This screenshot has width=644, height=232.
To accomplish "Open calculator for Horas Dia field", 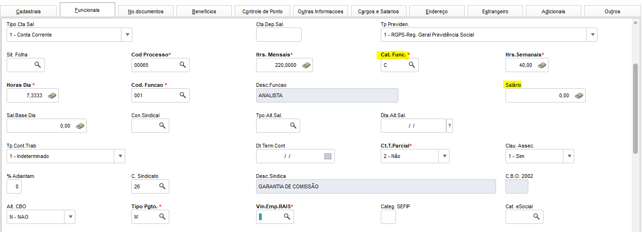I will coord(52,95).
